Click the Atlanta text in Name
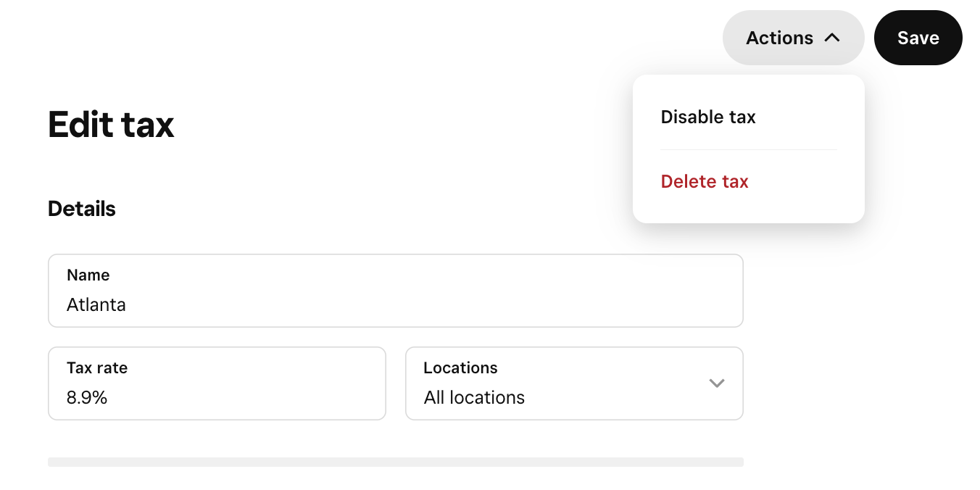This screenshot has height=490, width=980. (96, 305)
